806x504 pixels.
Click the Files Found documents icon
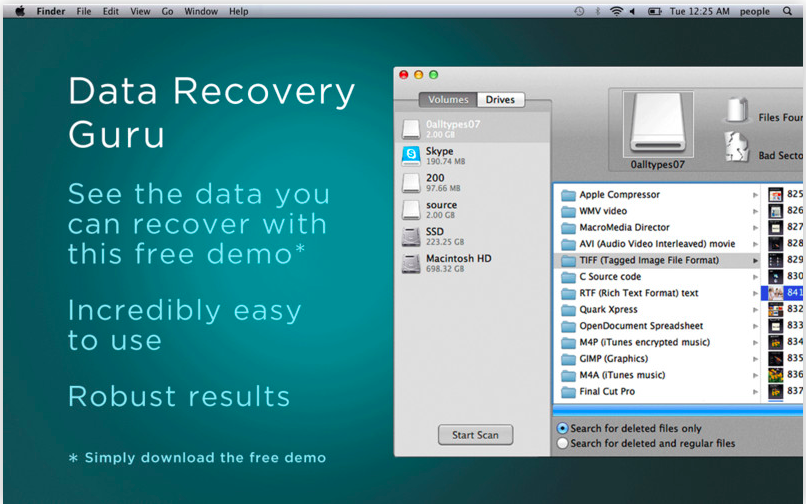736,110
